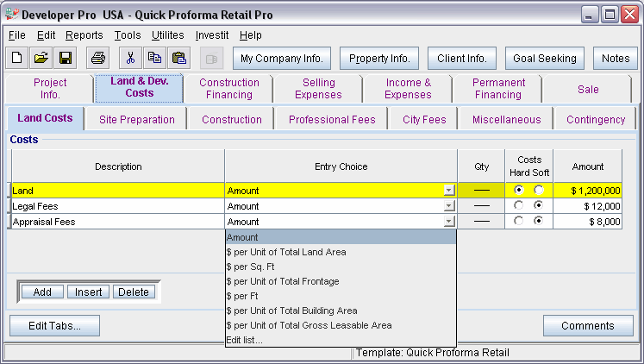The width and height of the screenshot is (644, 364).
Task: Select Soft cost radio for Appraisal Fees
Action: coord(539,221)
